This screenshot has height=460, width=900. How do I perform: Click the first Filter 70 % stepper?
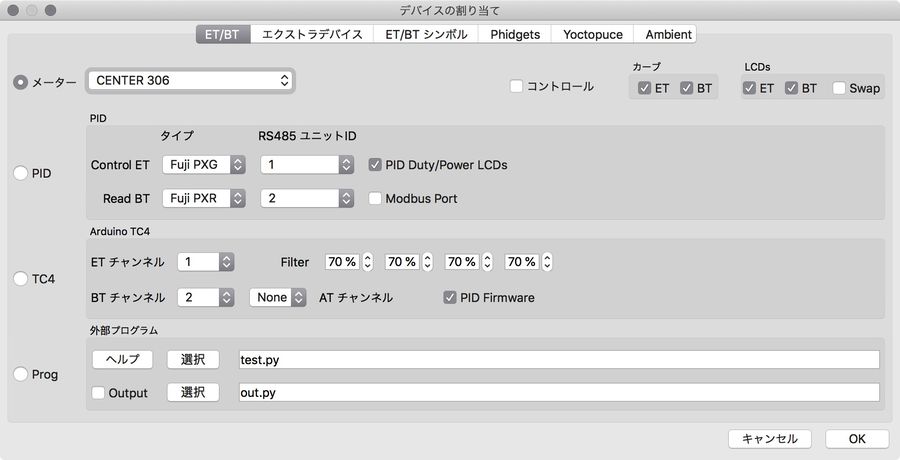(x=368, y=262)
